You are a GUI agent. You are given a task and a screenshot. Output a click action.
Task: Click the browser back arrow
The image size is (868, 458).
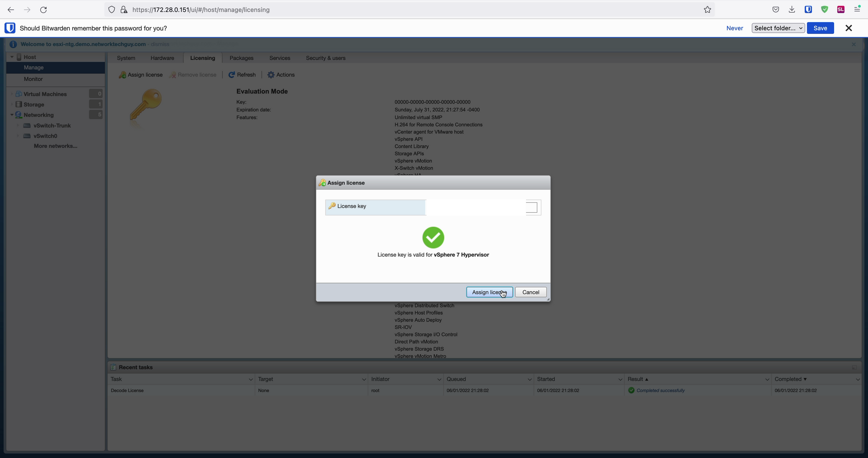tap(11, 10)
